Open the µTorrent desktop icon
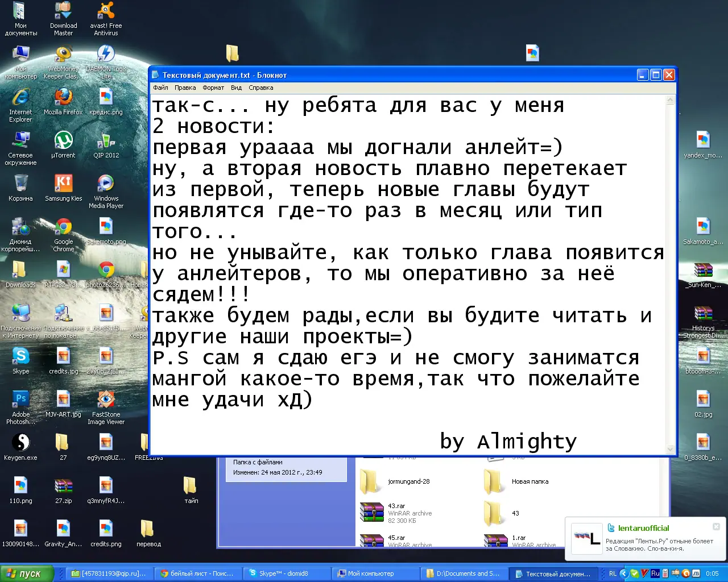 click(63, 140)
